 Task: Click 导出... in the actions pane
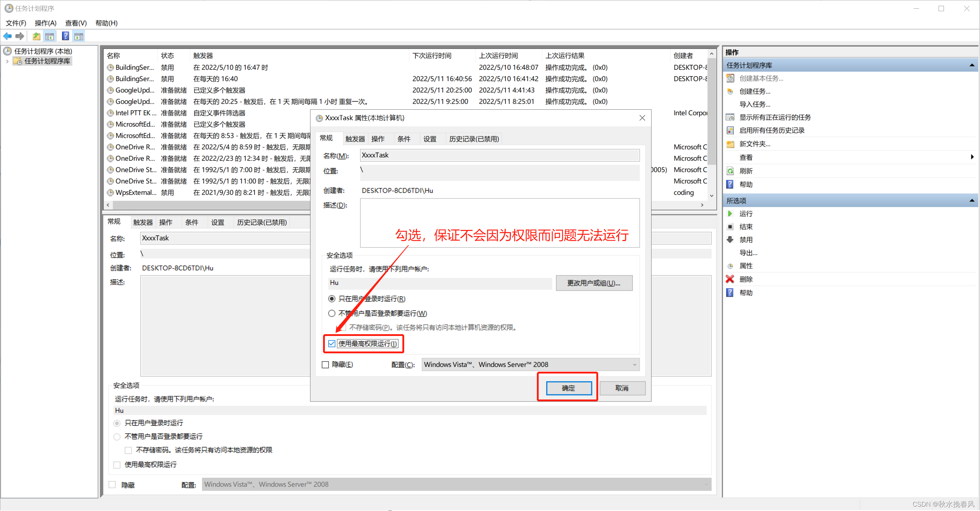click(748, 253)
